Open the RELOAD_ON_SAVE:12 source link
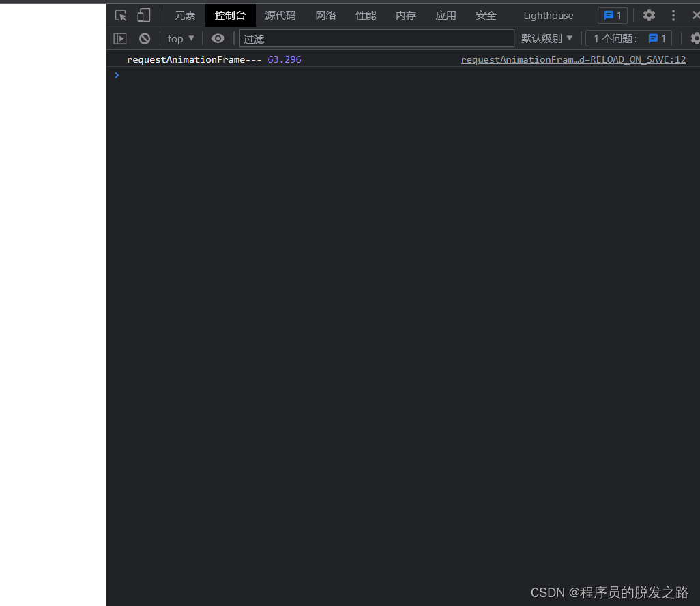700x606 pixels. 573,59
